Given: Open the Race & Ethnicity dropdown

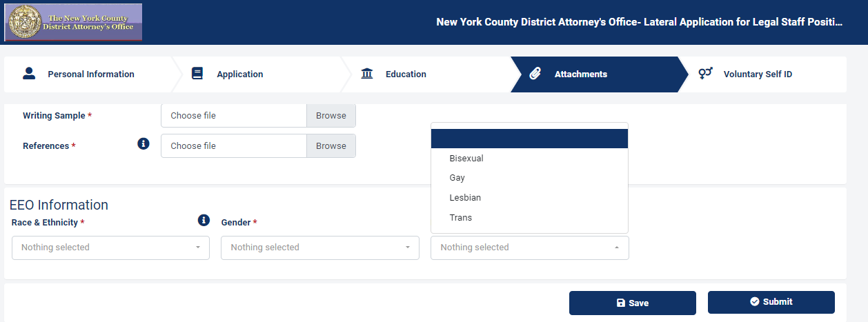Looking at the screenshot, I should [x=110, y=248].
